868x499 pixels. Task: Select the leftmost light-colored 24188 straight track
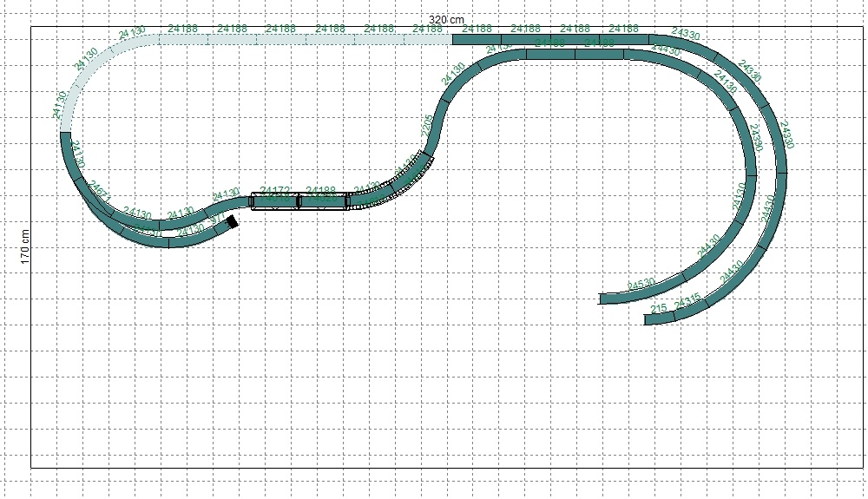[184, 39]
